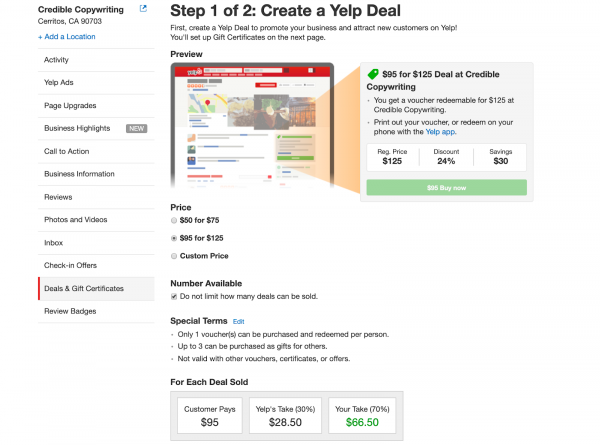Open Business Information page
The image size is (600, 445).
pos(96,174)
